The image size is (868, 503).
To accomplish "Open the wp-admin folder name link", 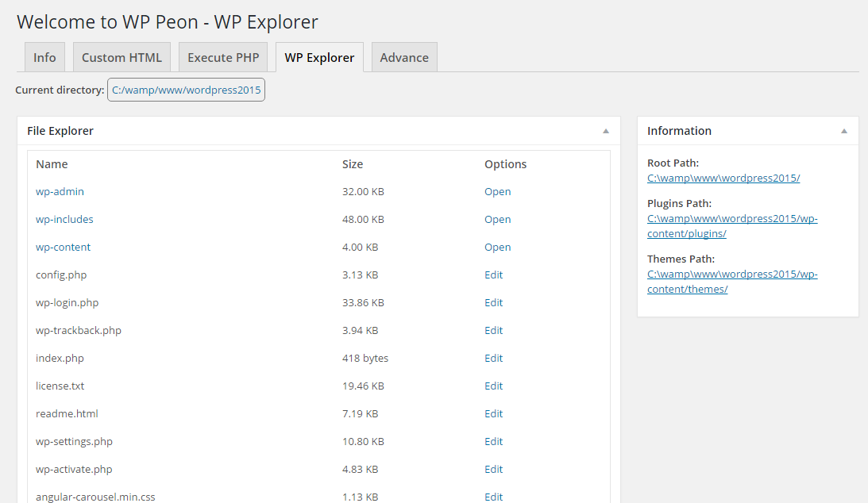I will coord(60,191).
